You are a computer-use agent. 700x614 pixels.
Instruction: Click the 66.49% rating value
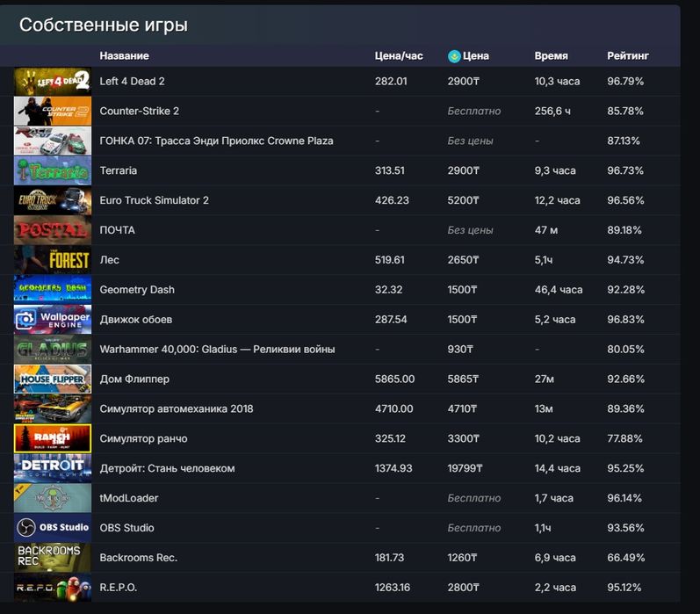pos(626,558)
